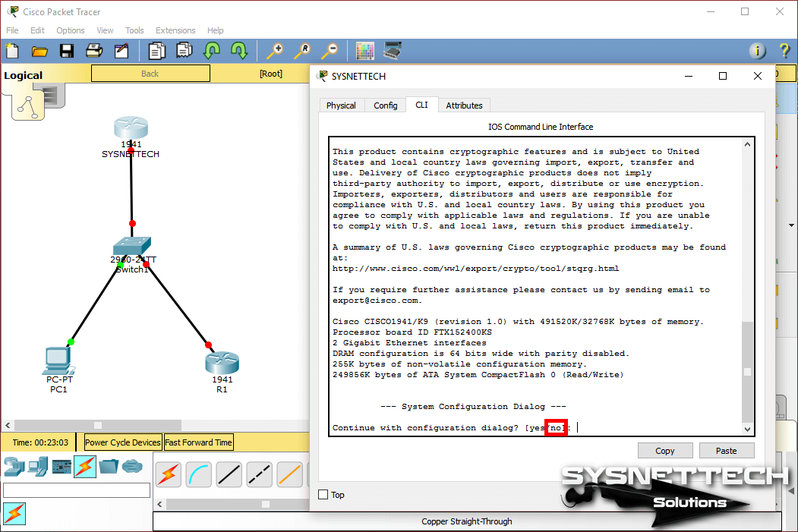The image size is (798, 532).
Task: Select the End Devices category icon
Action: [37, 466]
